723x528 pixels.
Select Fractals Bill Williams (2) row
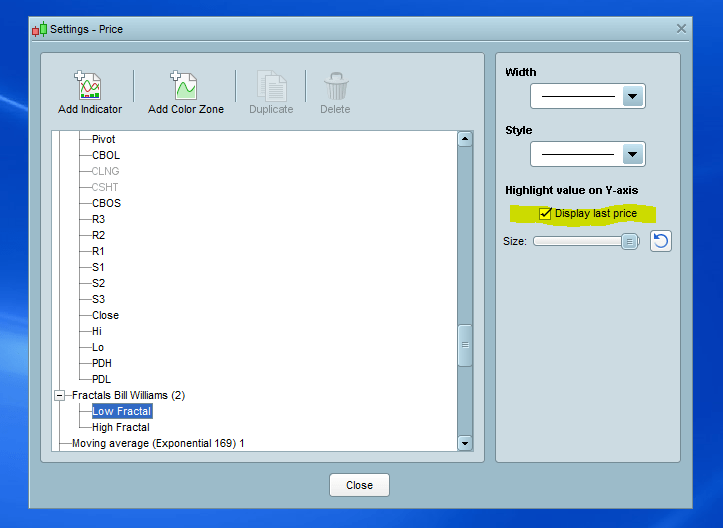129,396
